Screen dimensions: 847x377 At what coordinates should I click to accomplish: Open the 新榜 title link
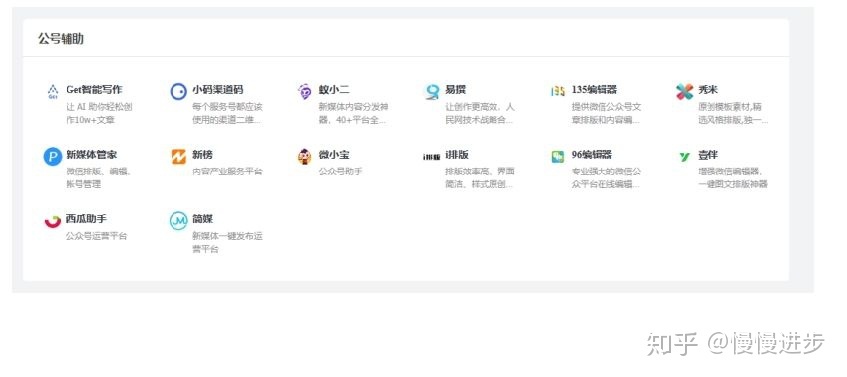pyautogui.click(x=203, y=154)
